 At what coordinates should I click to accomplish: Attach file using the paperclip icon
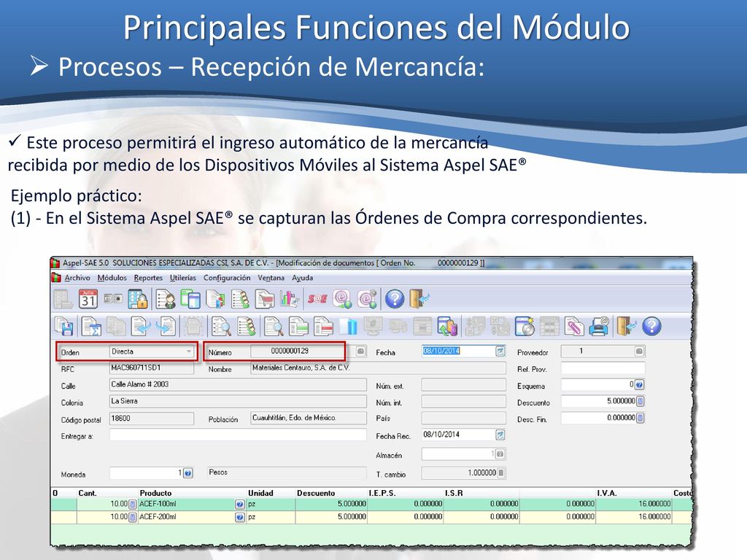point(575,326)
